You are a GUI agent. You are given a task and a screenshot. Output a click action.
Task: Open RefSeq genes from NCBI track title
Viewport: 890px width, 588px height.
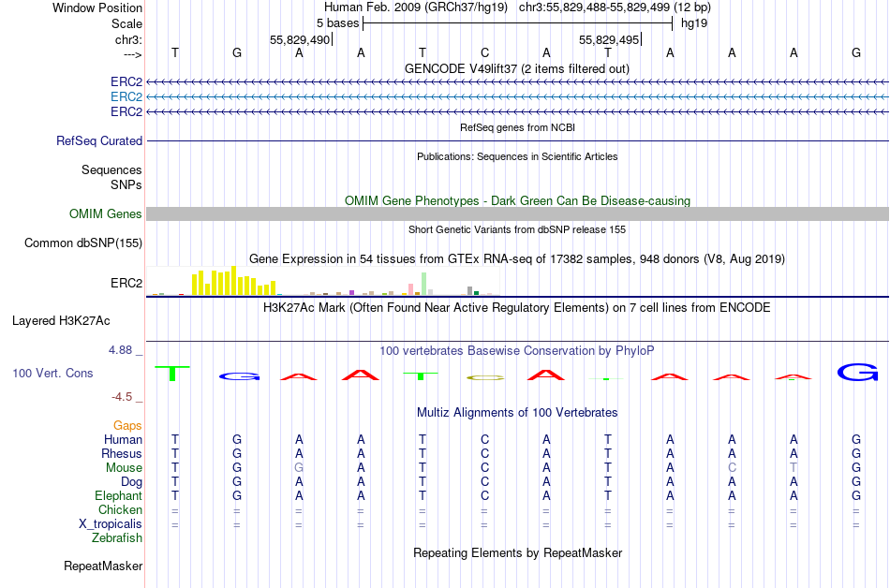point(517,127)
